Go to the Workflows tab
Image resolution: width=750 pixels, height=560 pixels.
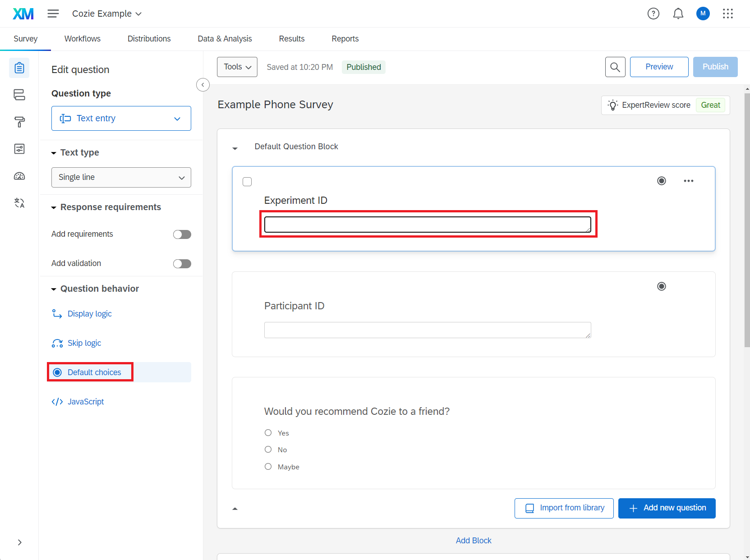(x=83, y=39)
